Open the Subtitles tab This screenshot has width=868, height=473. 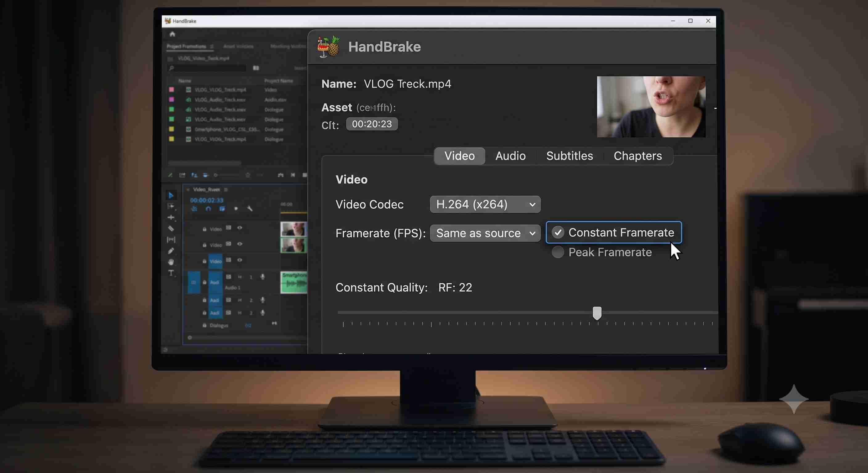pos(569,156)
